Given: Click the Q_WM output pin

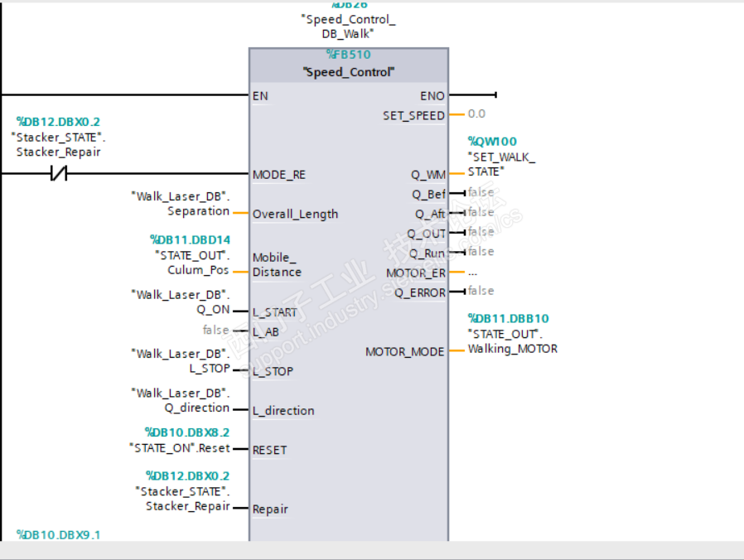Looking at the screenshot, I should click(428, 175).
